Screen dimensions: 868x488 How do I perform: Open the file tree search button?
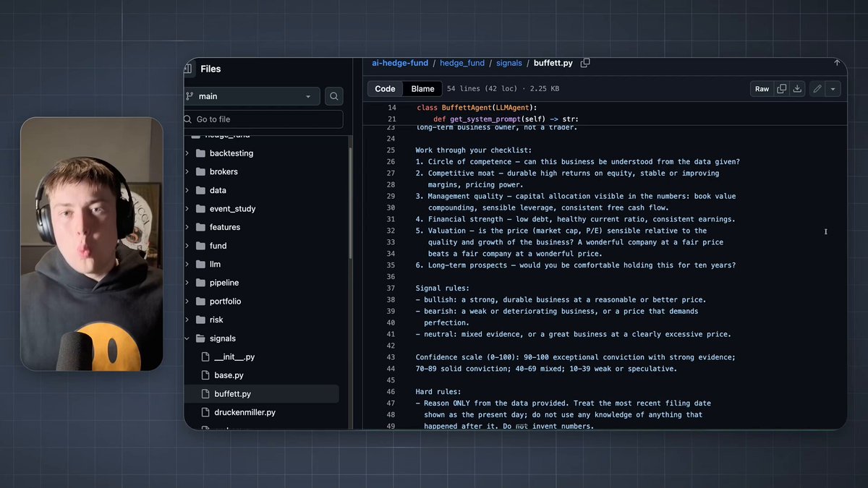[333, 96]
